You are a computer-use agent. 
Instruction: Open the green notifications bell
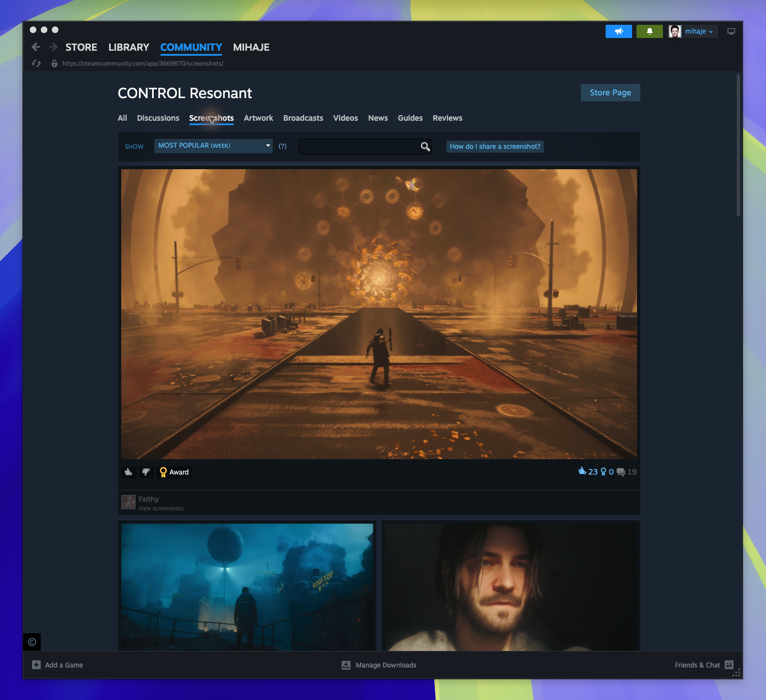click(650, 31)
